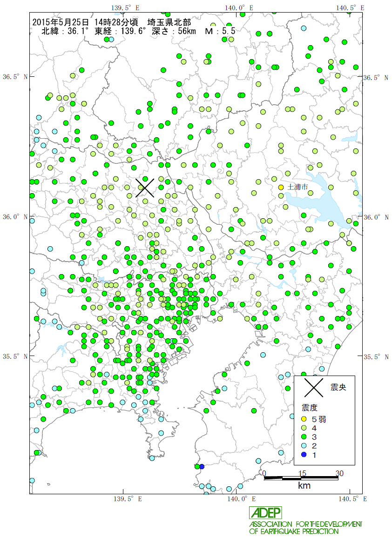
Task: Click the green dot touching the dark blue dot
Action: tap(197, 466)
